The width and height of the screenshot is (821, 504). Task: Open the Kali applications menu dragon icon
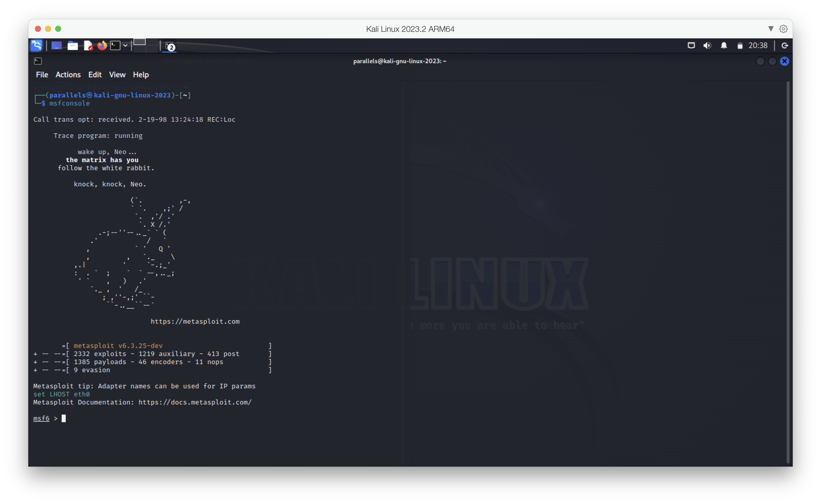pyautogui.click(x=36, y=46)
